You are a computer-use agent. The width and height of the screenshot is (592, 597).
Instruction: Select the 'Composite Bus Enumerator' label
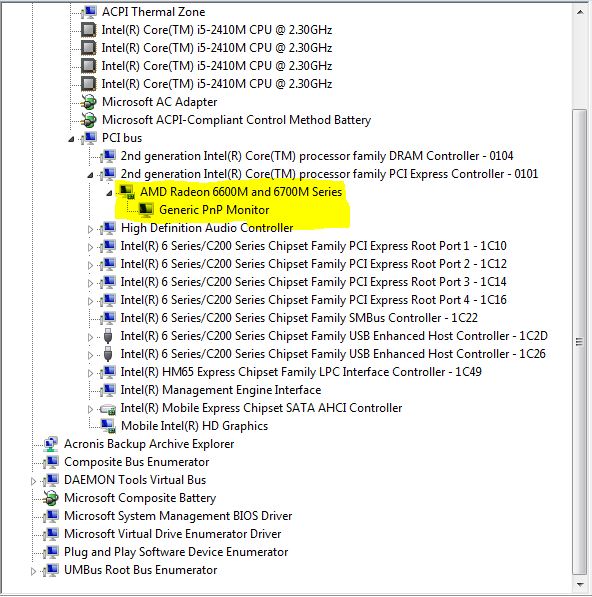coord(136,462)
